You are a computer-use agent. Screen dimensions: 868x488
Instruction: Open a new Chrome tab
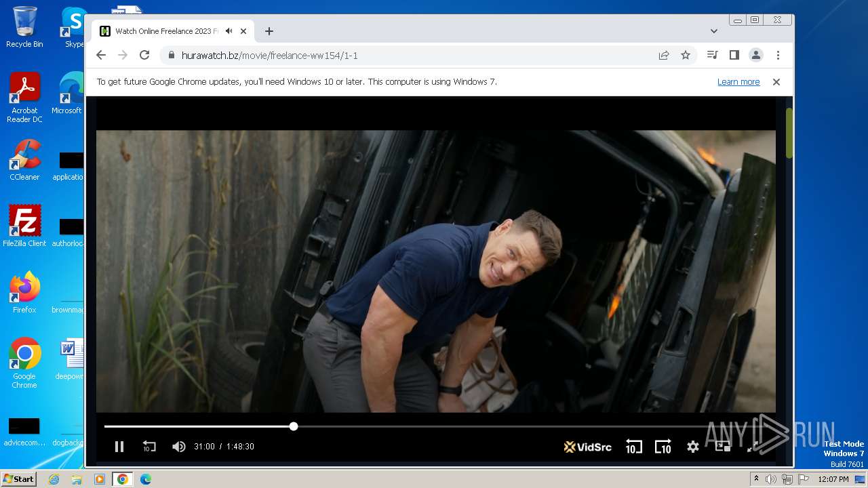269,31
